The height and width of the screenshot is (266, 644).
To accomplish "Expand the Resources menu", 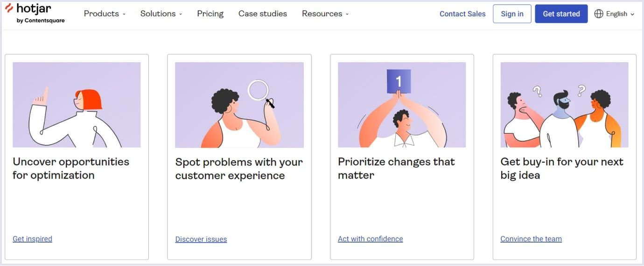I will click(x=325, y=14).
